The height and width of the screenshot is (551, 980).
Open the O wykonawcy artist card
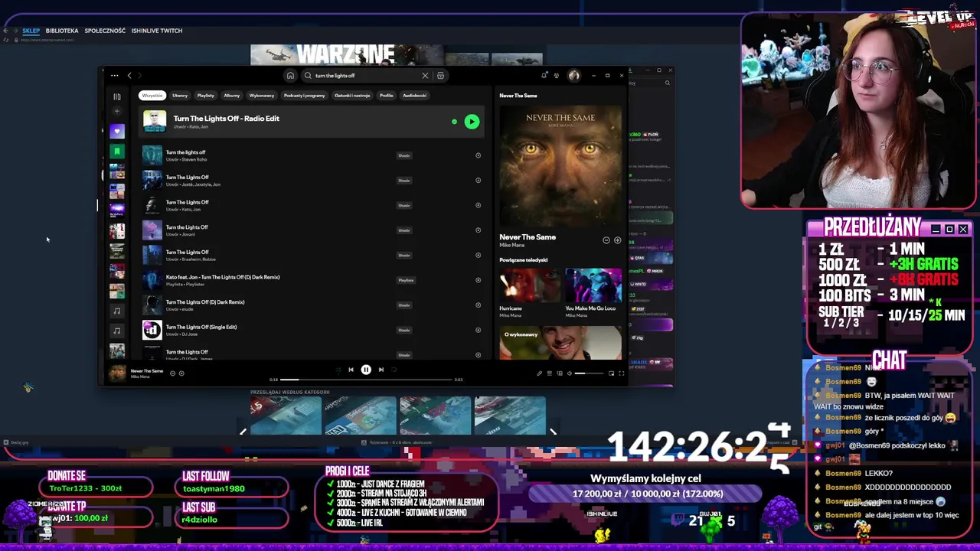pos(560,343)
